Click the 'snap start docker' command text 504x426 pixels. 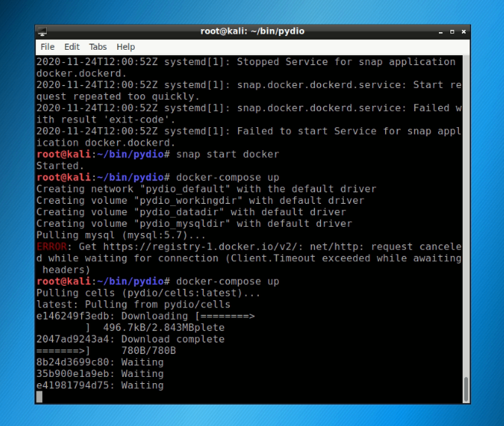[x=227, y=154]
